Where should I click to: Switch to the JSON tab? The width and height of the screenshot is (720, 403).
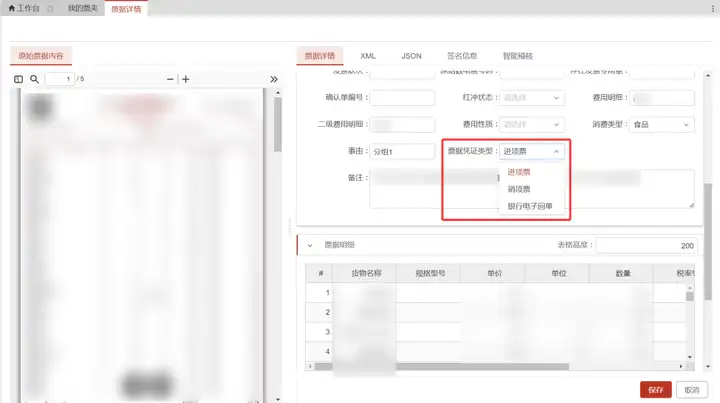point(411,56)
